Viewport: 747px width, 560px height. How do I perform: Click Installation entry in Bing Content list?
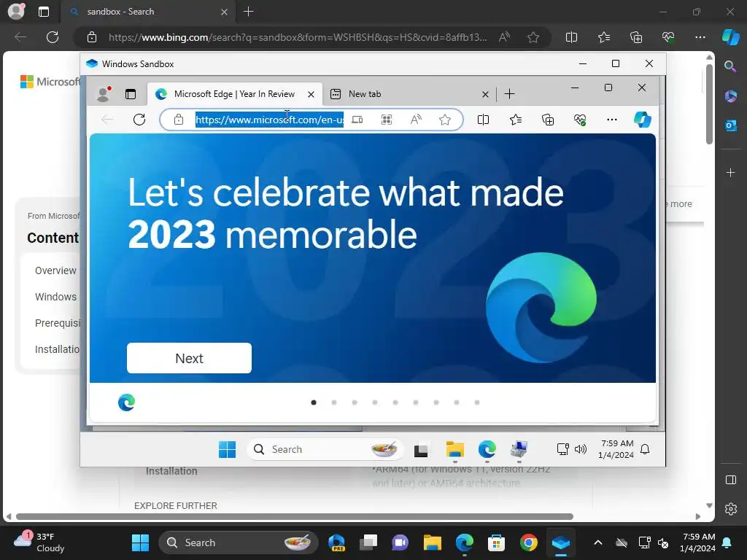tap(58, 349)
